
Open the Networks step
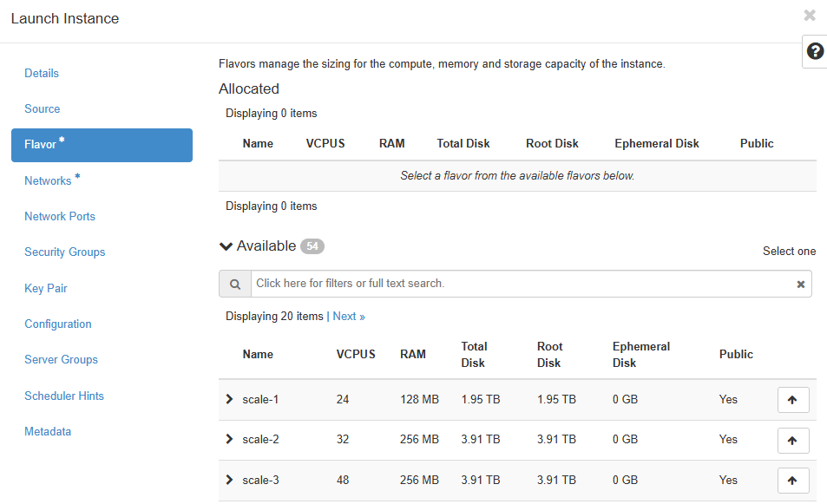point(48,180)
